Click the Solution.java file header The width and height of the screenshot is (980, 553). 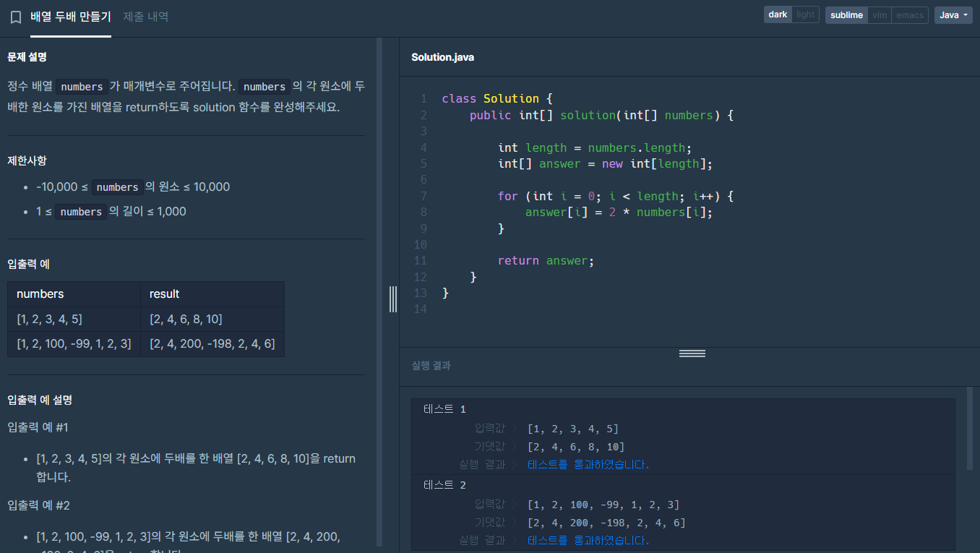442,56
